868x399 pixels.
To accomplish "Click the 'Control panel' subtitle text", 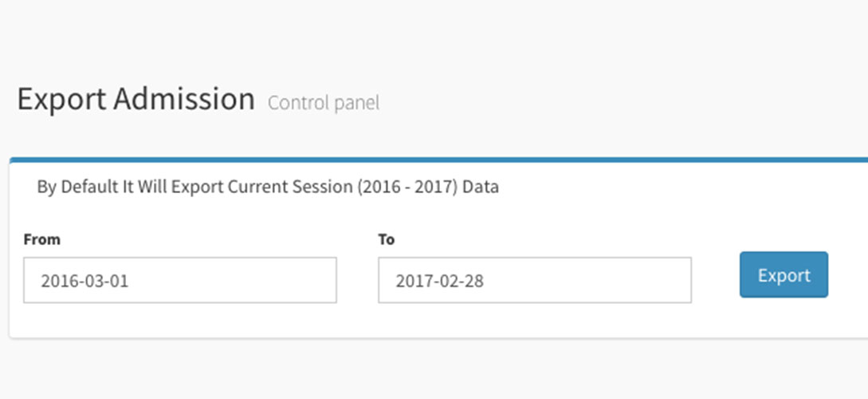I will tap(324, 103).
